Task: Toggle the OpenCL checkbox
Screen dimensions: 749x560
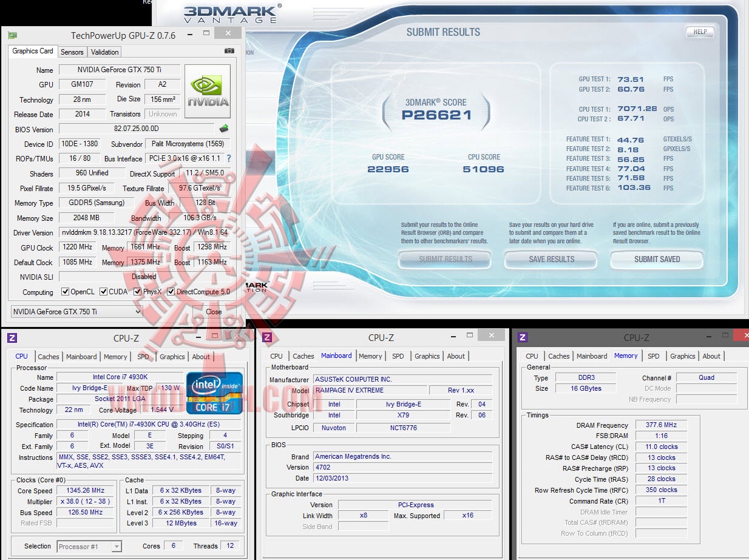Action: 66,292
